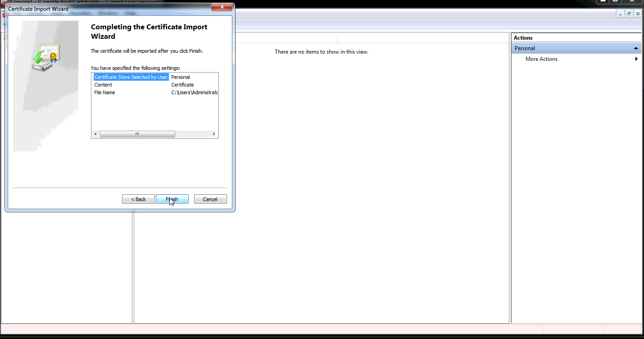Restore down the inner MMC console window
The image size is (644, 339).
tap(629, 14)
